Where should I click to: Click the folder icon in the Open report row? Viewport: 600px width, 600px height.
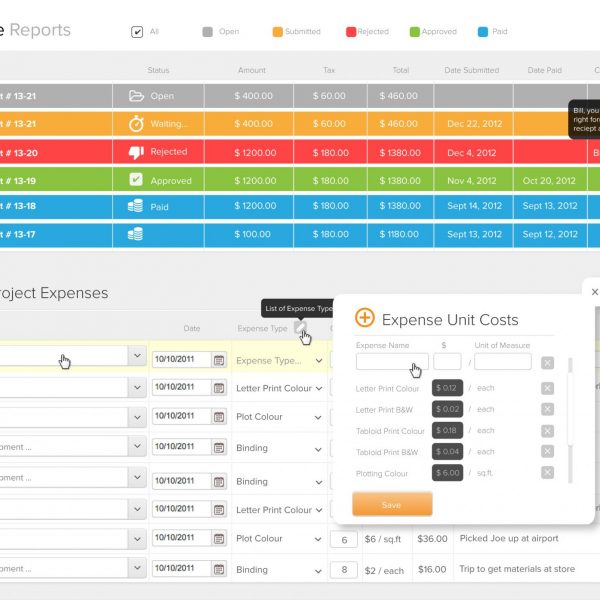(136, 96)
